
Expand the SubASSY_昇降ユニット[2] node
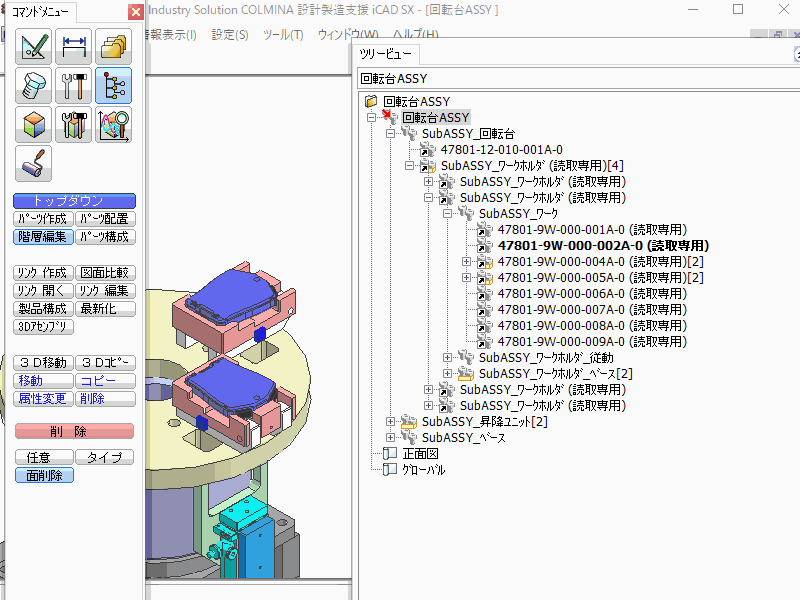391,422
